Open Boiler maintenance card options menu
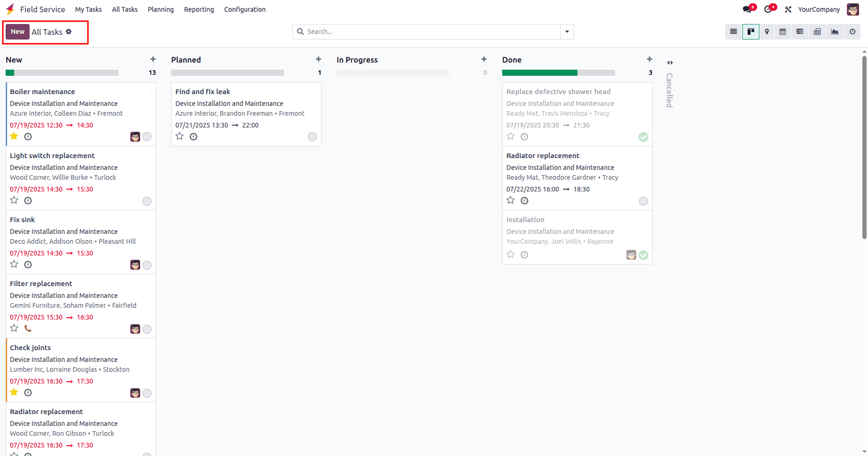The width and height of the screenshot is (868, 456). tap(150, 89)
